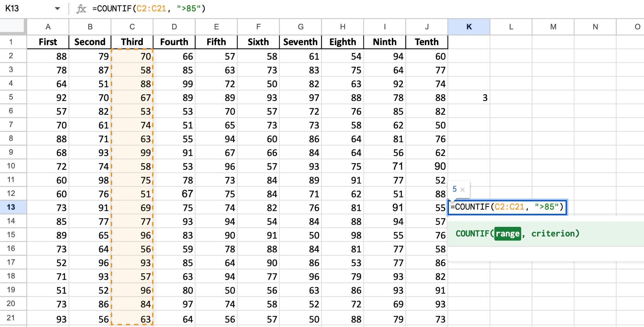Select column C header
Viewport: 644px width, 327px height.
click(132, 27)
